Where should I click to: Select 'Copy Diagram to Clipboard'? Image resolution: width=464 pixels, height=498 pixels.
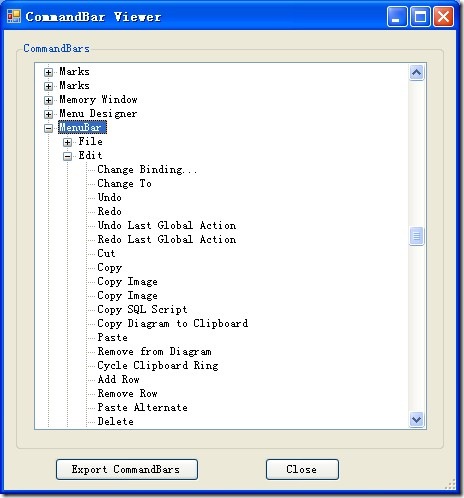tap(173, 324)
